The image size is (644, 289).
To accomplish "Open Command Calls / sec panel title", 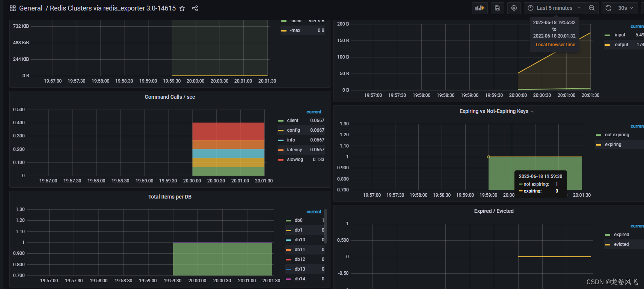I will (170, 97).
